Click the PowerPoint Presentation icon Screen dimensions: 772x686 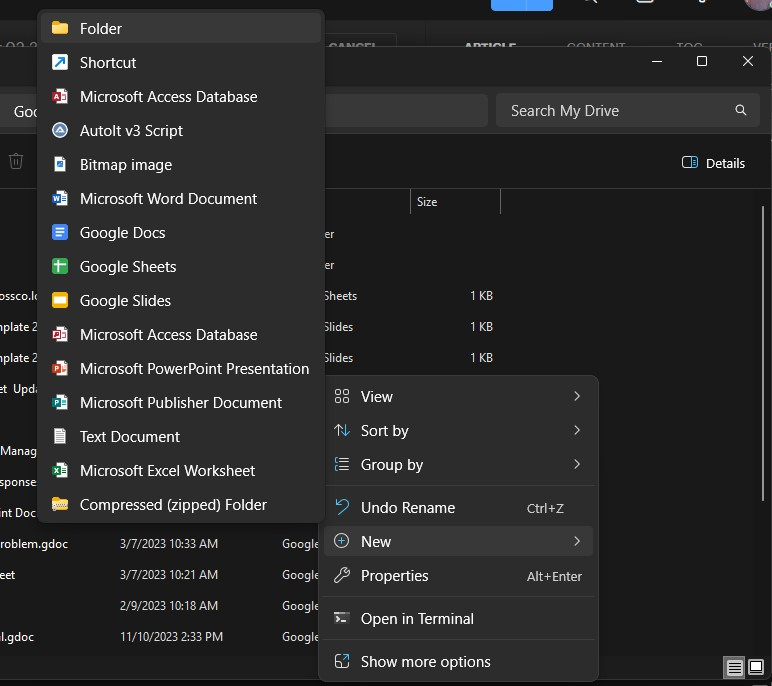point(60,368)
